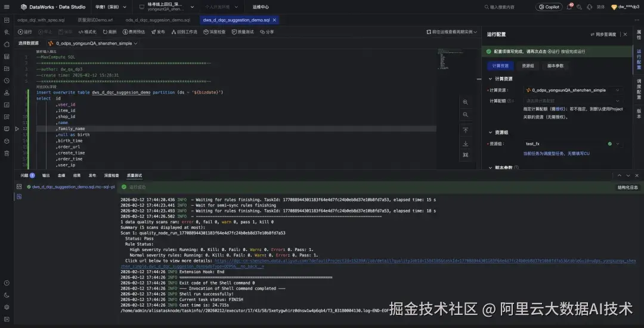
Task: Collapse the 计算资源 section header
Action: tap(500, 78)
